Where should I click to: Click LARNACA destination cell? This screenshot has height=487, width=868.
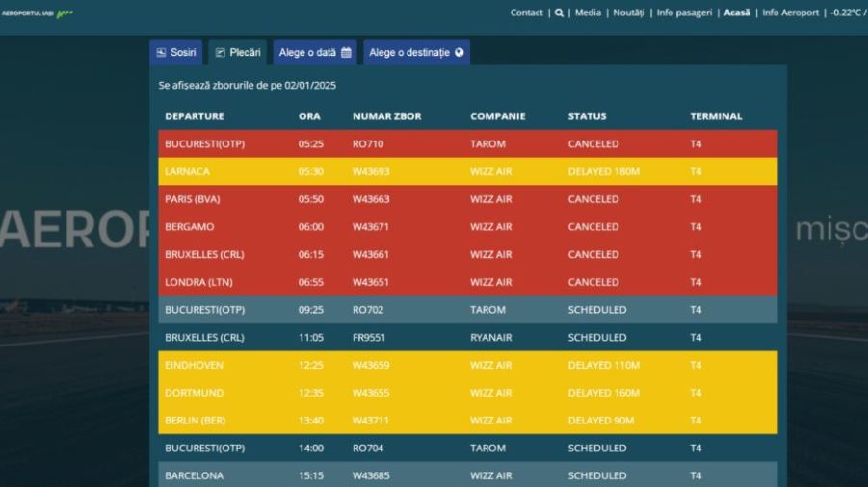[187, 172]
